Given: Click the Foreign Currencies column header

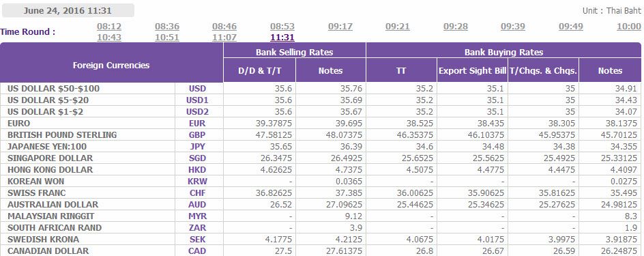Looking at the screenshot, I should click(111, 66).
